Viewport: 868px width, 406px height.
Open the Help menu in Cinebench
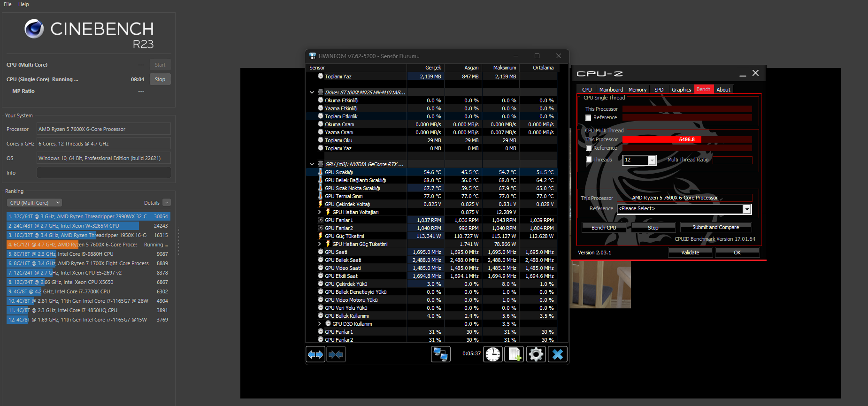click(23, 4)
